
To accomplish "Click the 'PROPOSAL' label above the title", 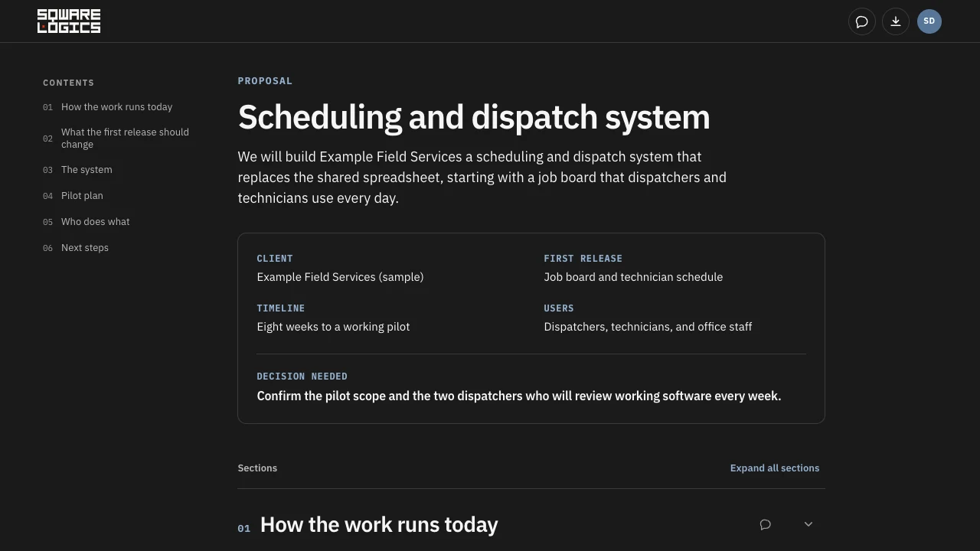I will [265, 81].
